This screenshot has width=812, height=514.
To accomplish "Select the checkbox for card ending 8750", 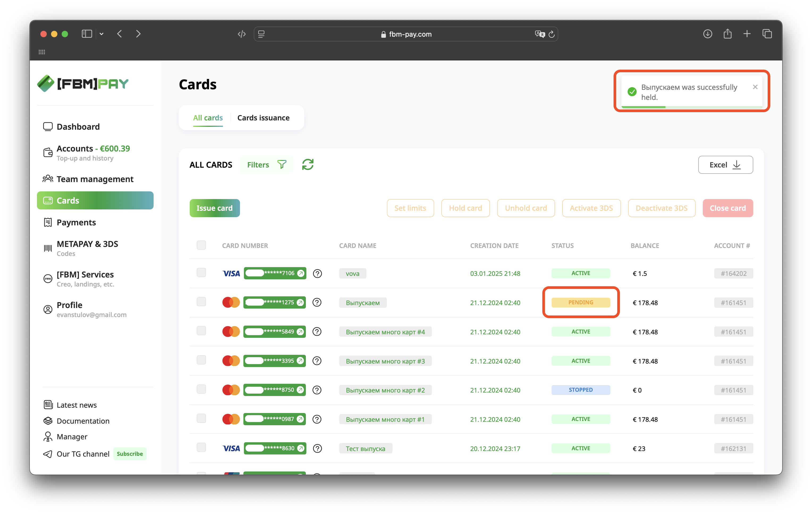I will point(201,389).
